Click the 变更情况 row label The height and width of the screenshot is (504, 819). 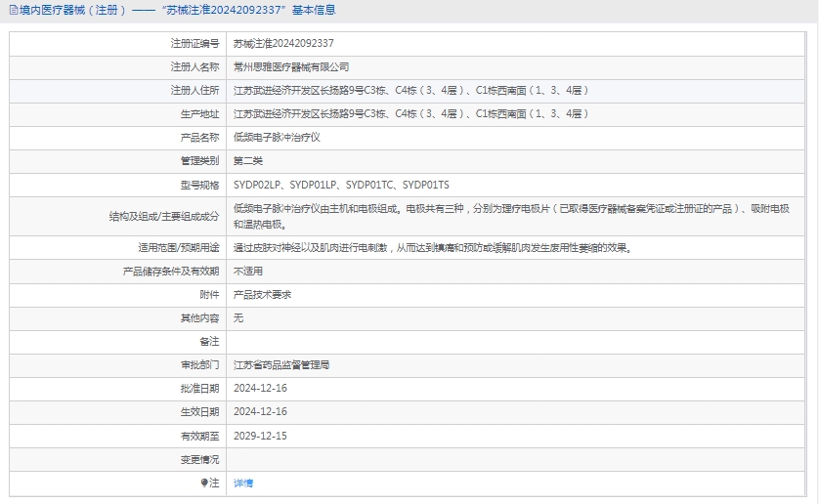pos(199,459)
